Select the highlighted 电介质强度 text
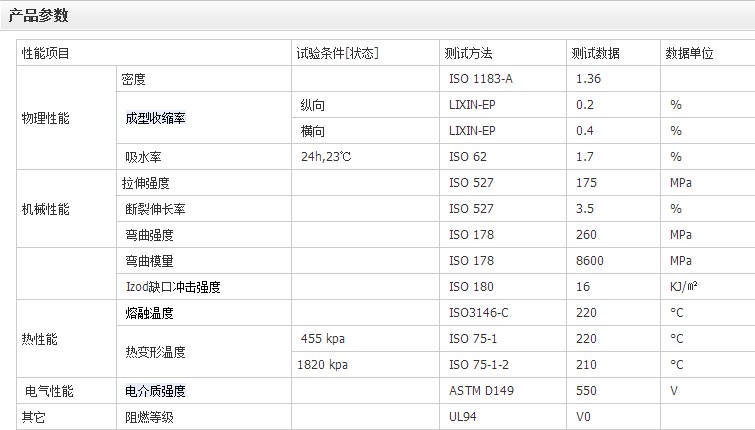This screenshot has height=430, width=755. coord(155,391)
